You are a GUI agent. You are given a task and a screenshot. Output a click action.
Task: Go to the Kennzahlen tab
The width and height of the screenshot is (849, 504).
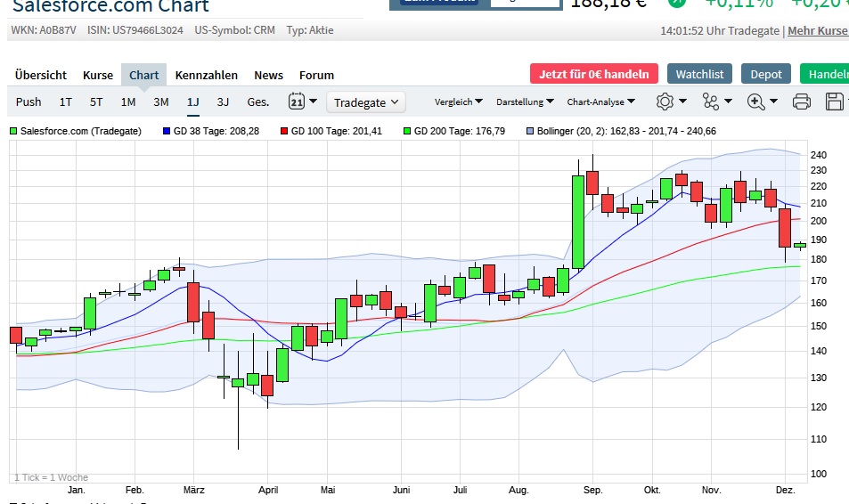(x=207, y=76)
